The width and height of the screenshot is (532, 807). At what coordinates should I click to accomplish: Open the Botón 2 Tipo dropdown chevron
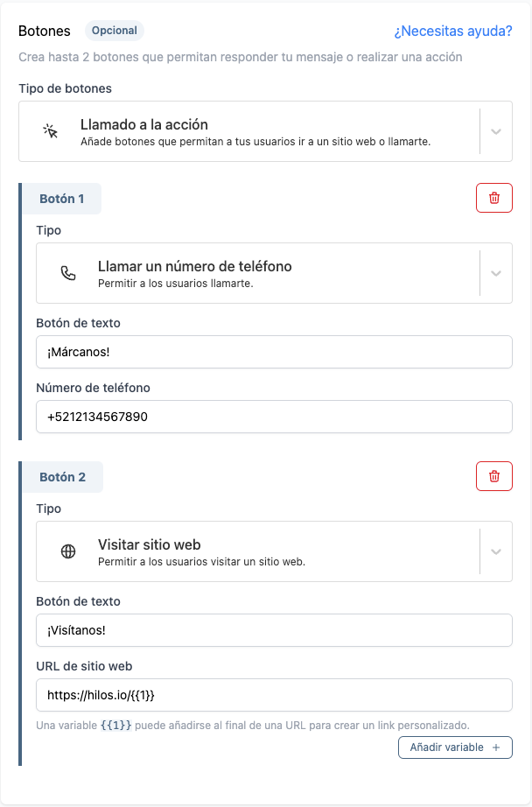[x=496, y=551]
